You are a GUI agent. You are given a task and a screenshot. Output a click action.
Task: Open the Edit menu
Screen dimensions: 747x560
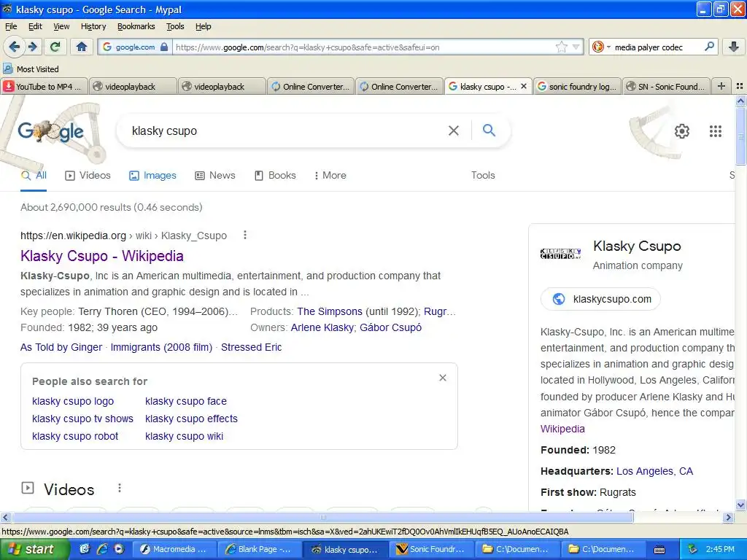pyautogui.click(x=35, y=26)
